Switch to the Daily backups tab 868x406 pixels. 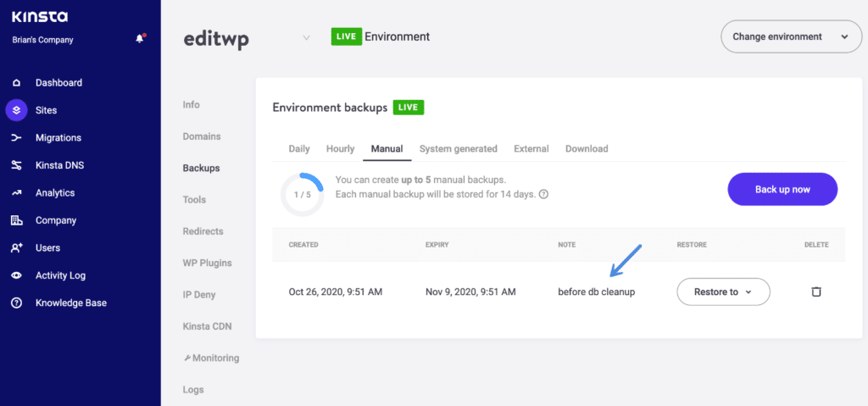(299, 149)
